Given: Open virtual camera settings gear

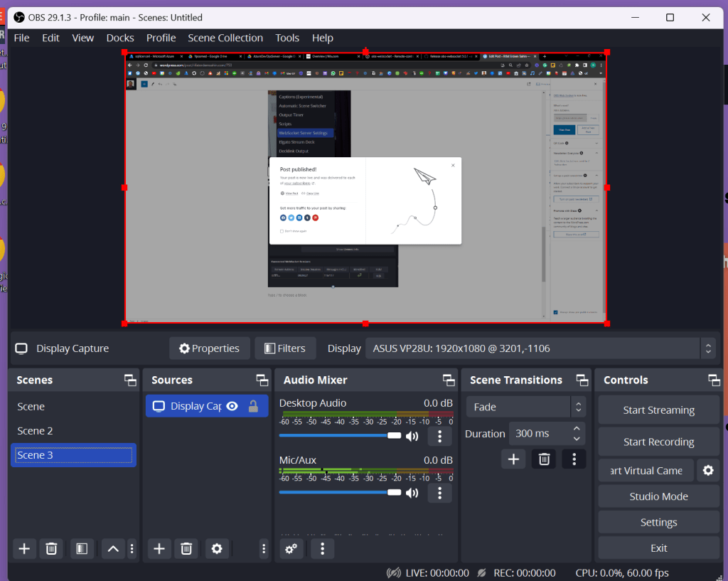Looking at the screenshot, I should coord(708,471).
